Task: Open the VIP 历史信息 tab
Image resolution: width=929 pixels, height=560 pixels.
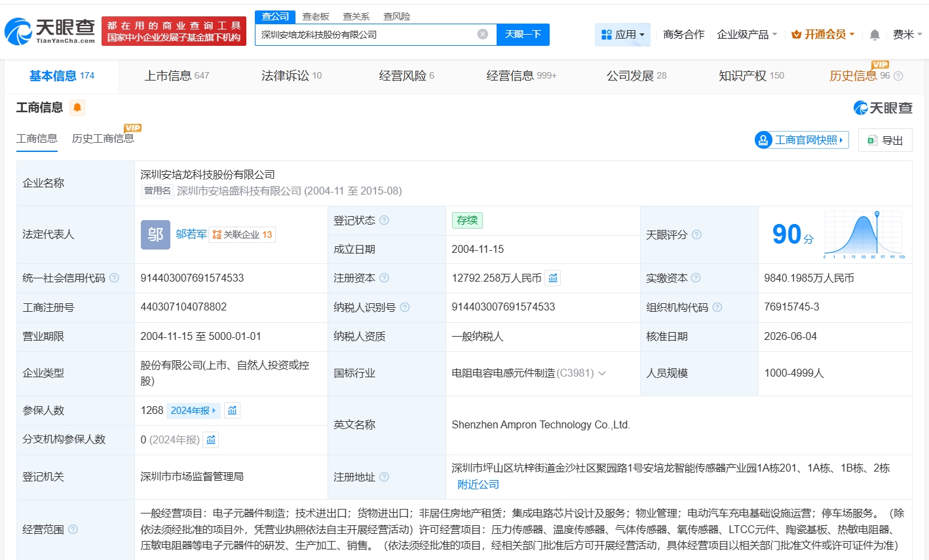Action: pos(860,76)
